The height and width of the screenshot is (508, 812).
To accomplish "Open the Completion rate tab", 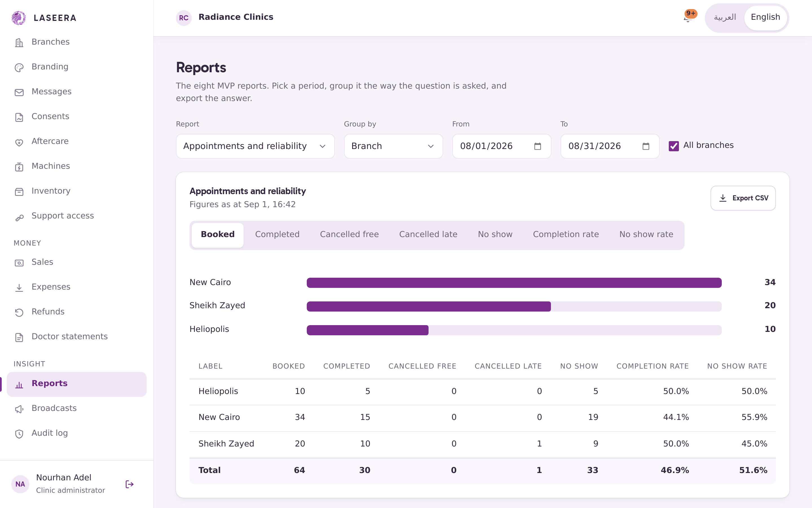I will pos(566,235).
